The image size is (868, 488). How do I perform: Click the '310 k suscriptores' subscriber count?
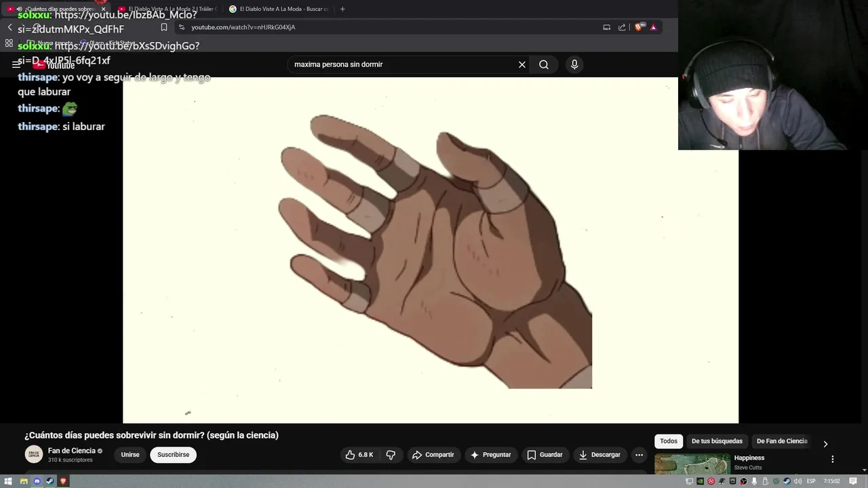tap(71, 460)
